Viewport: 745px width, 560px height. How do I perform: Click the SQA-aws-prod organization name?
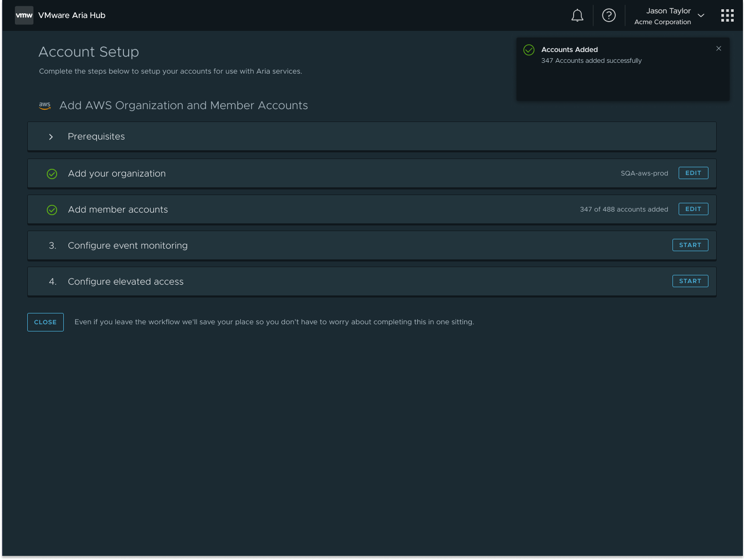pyautogui.click(x=644, y=173)
